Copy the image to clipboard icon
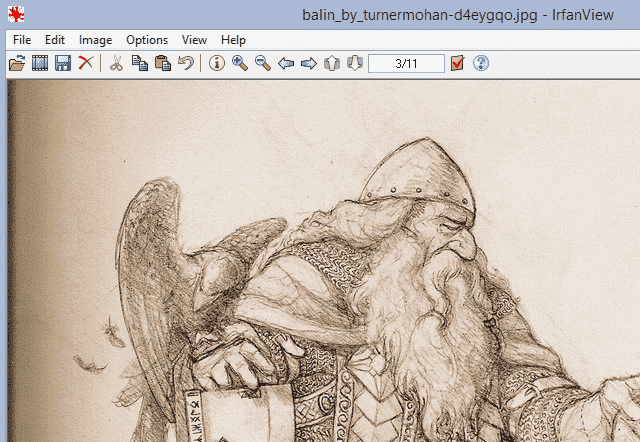This screenshot has width=640, height=442. coord(140,63)
